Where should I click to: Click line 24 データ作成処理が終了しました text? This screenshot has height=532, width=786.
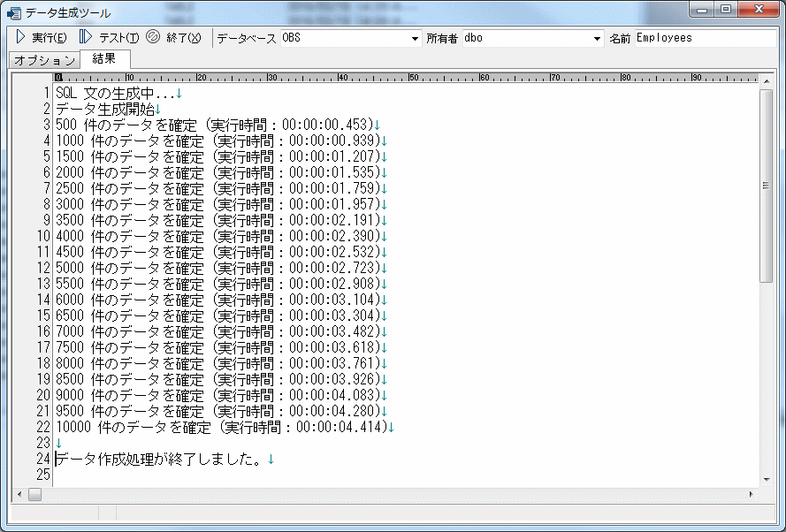point(159,459)
